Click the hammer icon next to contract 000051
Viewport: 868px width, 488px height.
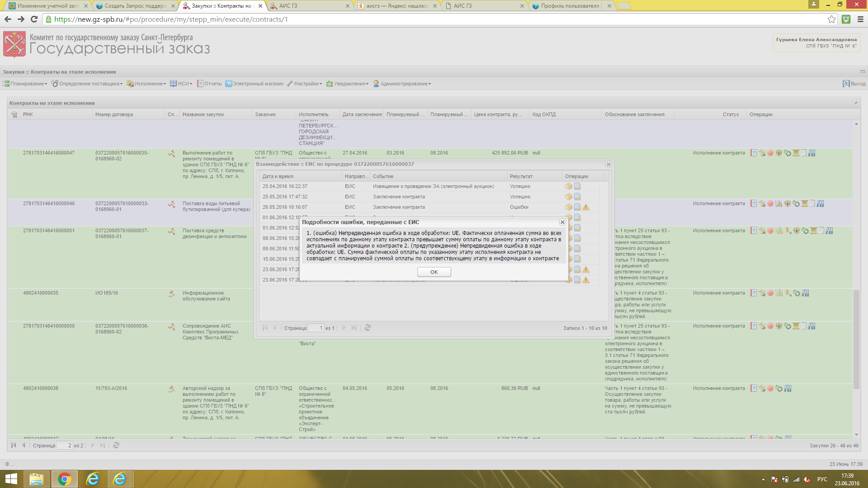(x=172, y=231)
